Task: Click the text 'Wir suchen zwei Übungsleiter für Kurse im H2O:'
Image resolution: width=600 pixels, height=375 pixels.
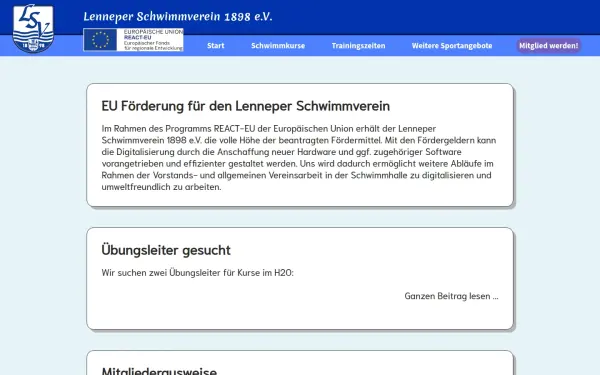Action: tap(197, 273)
